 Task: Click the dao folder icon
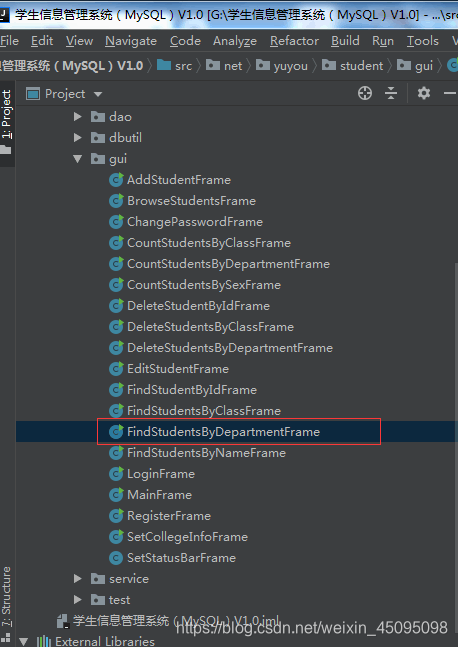(x=97, y=117)
